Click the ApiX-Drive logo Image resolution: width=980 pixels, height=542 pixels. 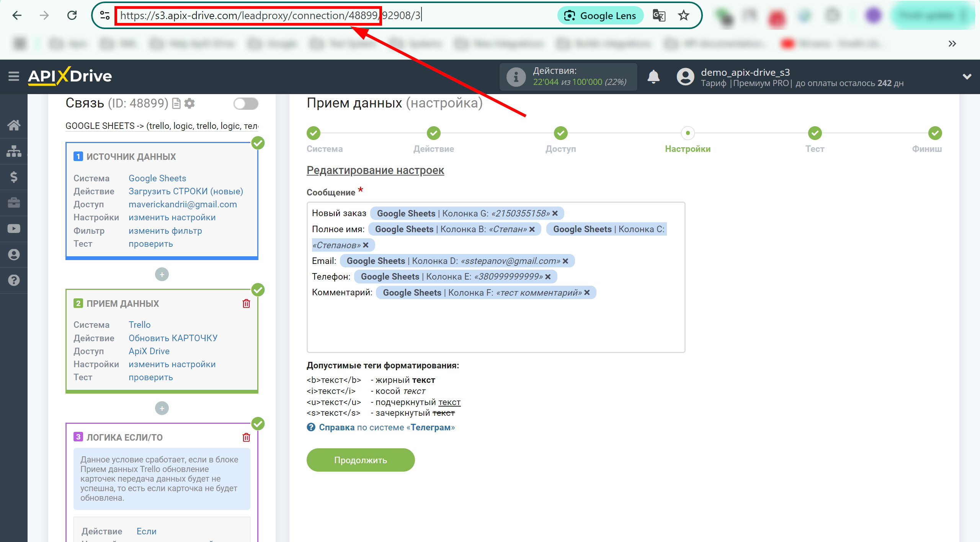tap(70, 76)
